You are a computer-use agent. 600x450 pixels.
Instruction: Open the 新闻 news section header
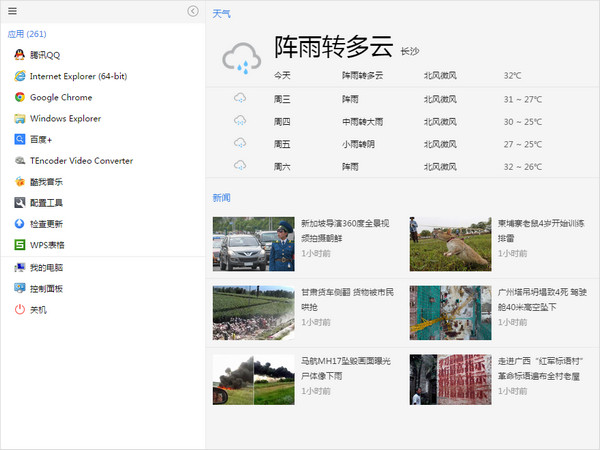pyautogui.click(x=221, y=197)
